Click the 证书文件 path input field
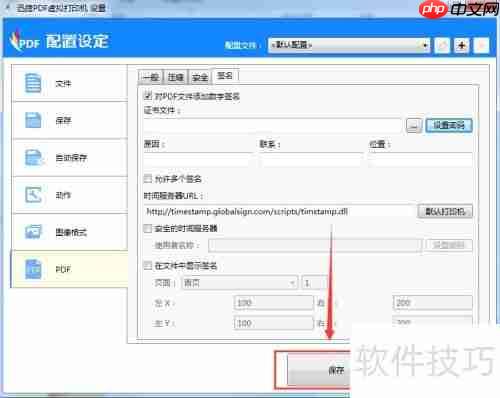Image resolution: width=500 pixels, height=398 pixels. tap(272, 125)
